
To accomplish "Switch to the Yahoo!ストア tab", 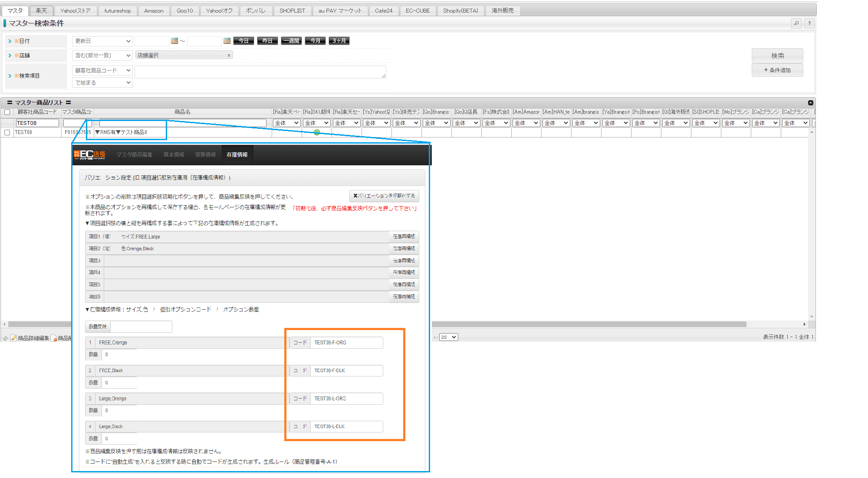I will pyautogui.click(x=76, y=10).
